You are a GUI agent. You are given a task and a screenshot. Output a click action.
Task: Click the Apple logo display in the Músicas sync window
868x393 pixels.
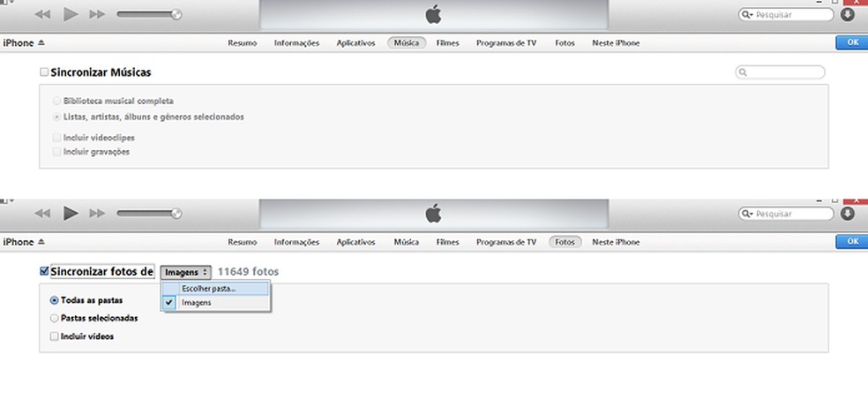(x=434, y=14)
